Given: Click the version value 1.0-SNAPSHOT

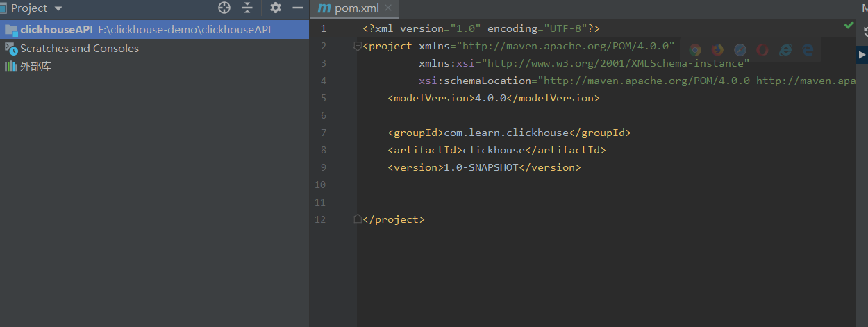Looking at the screenshot, I should coord(481,167).
